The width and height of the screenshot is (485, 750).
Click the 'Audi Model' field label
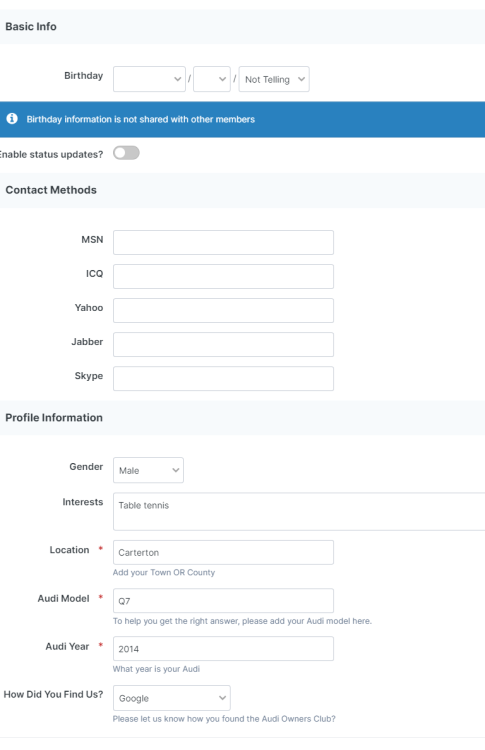tap(64, 598)
